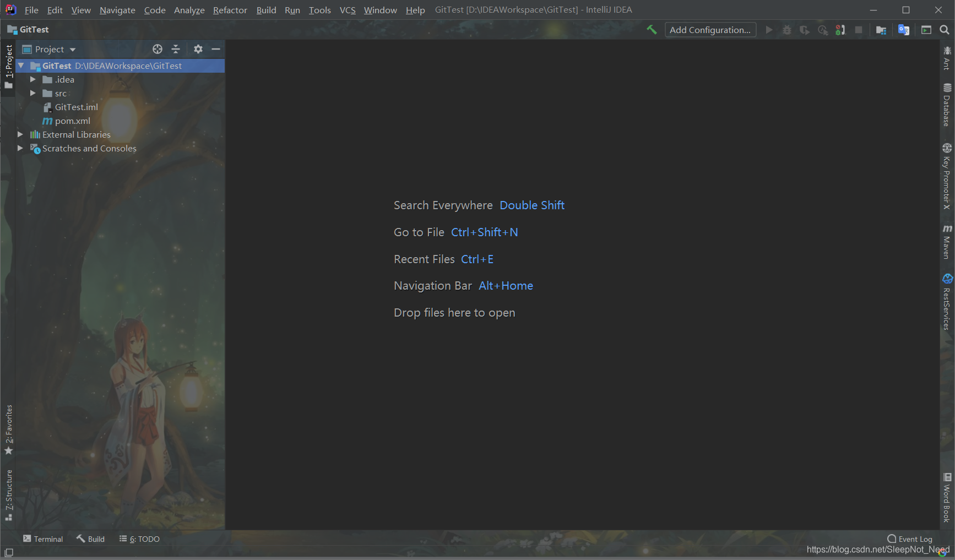Expand the src folder arrow
Screen dimensions: 955x560
[x=33, y=93]
